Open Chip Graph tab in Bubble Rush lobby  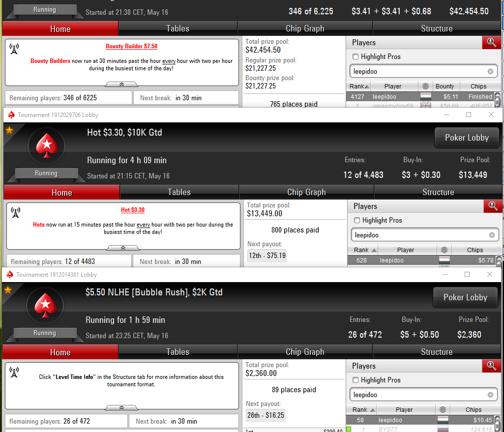point(305,352)
